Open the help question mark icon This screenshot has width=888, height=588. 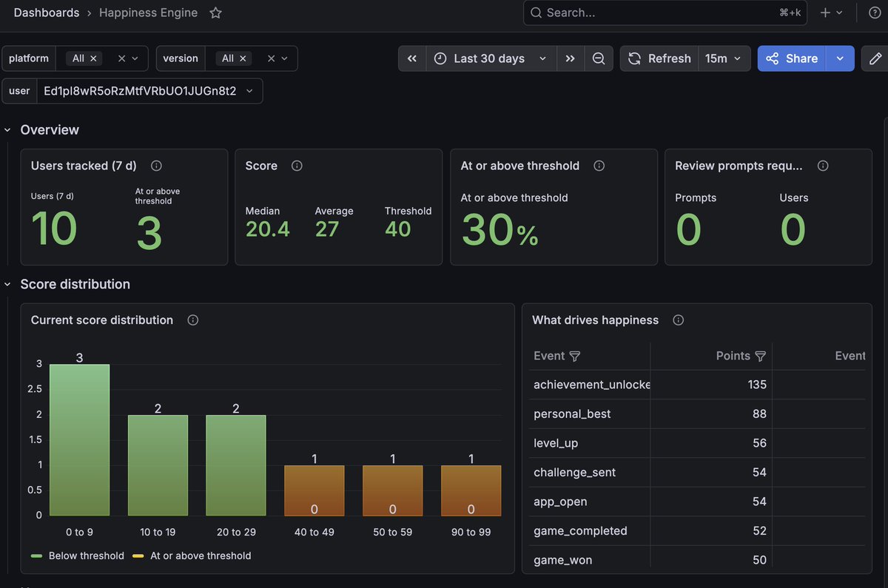click(x=874, y=13)
